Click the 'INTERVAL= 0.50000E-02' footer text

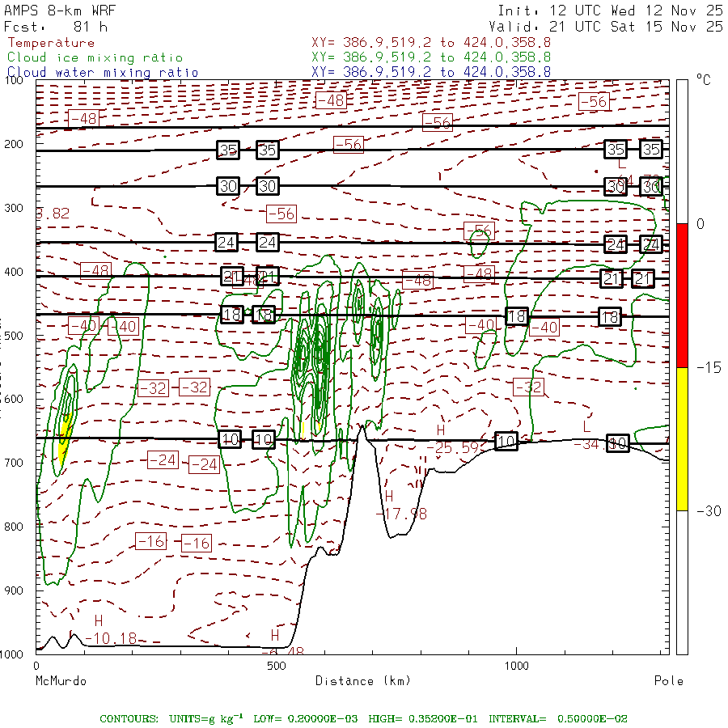tap(558, 719)
